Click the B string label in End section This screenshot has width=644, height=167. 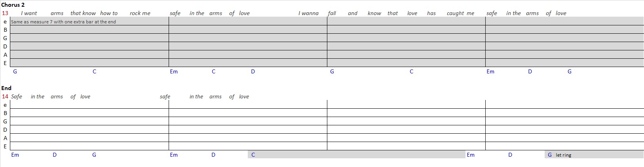5,113
